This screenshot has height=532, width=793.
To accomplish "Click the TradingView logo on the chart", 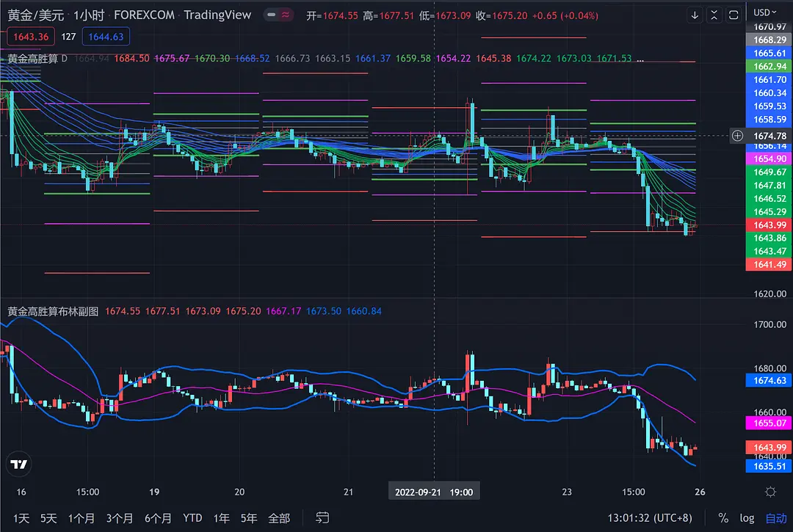I will 18,464.
